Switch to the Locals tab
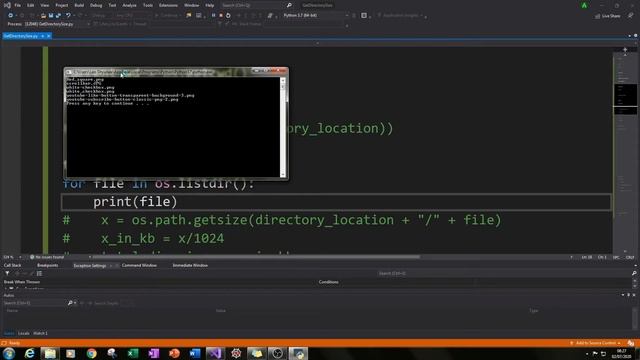Viewport: 640px width, 360px height. tap(24, 333)
